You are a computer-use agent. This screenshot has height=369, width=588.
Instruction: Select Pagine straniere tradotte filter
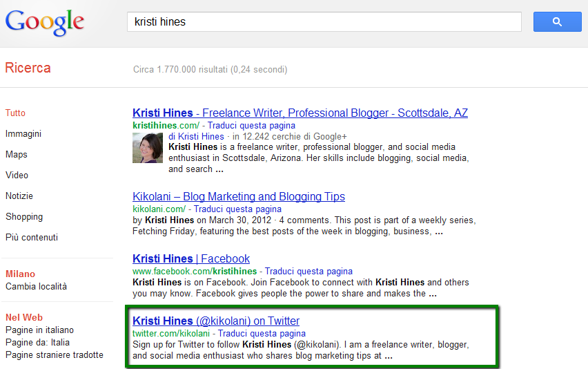pyautogui.click(x=55, y=355)
